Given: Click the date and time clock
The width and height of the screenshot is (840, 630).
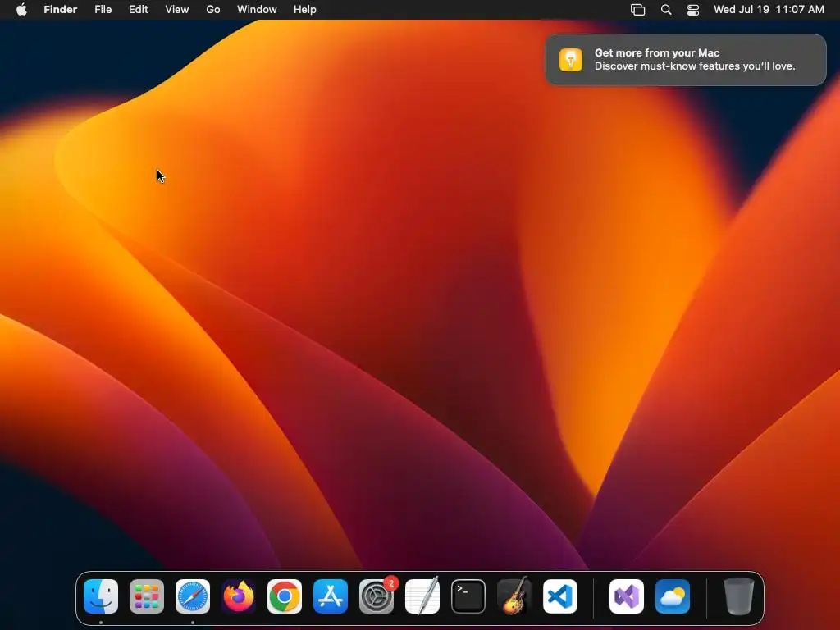Looking at the screenshot, I should (769, 9).
